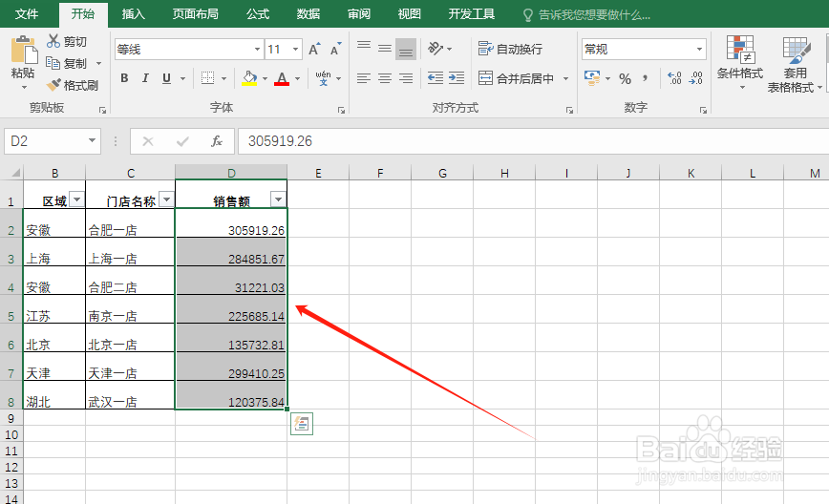Decrease indent in alignment group

[x=436, y=78]
